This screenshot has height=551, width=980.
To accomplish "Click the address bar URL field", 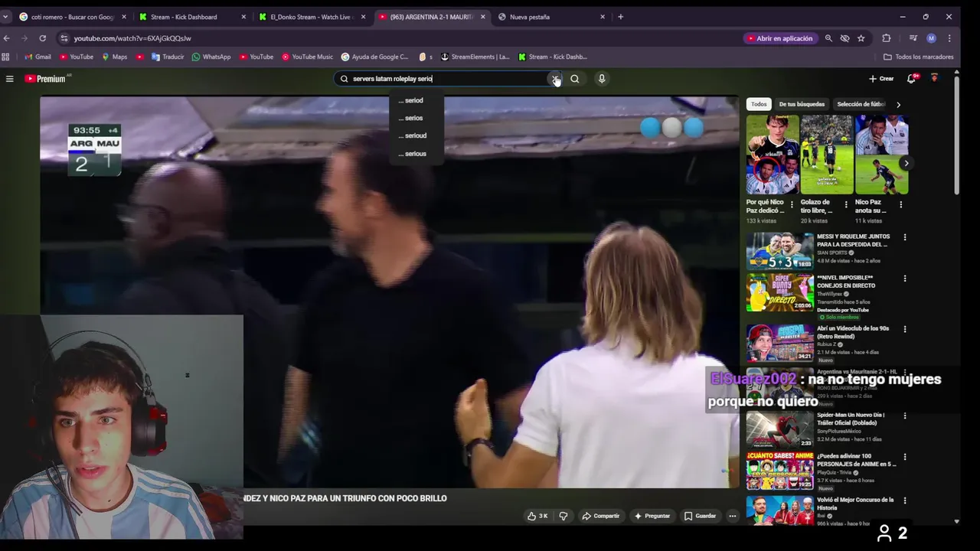I will [398, 38].
